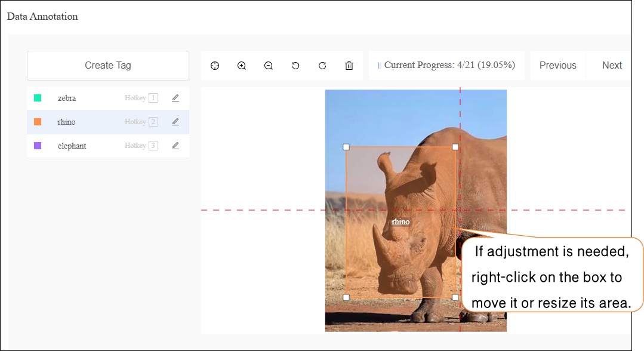The height and width of the screenshot is (351, 644).
Task: Delete annotation with the trash icon
Action: 349,66
